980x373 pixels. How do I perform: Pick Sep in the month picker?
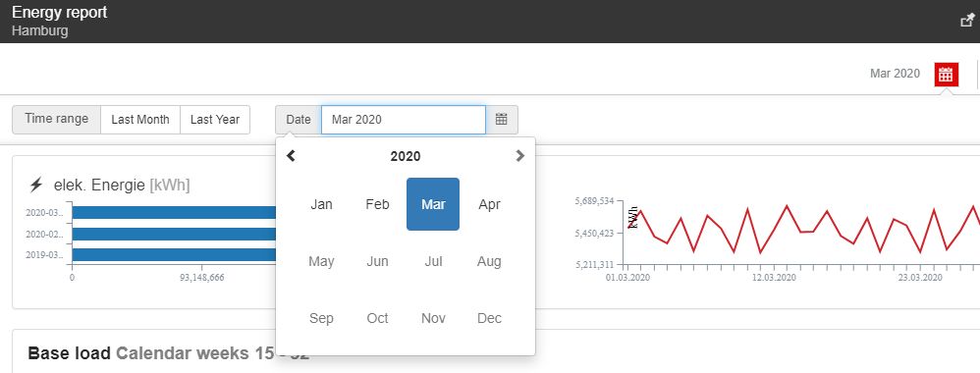coord(321,318)
